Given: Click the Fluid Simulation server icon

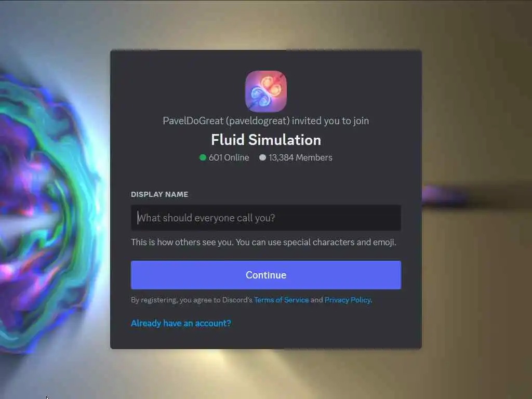Looking at the screenshot, I should (x=265, y=91).
